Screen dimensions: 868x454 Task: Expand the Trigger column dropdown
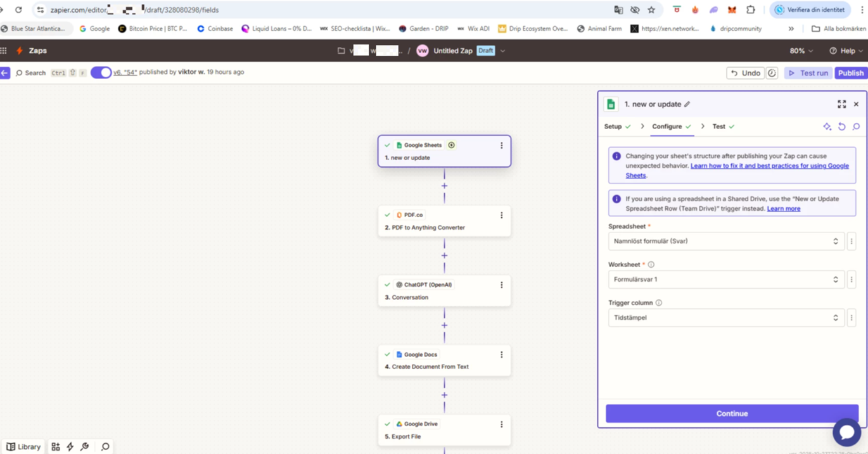(x=725, y=318)
